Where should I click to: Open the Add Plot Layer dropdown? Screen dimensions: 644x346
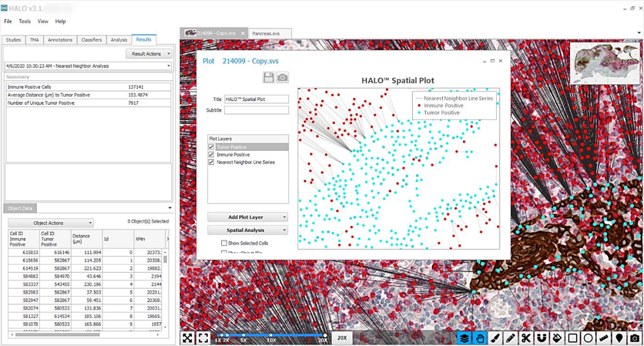pos(248,217)
